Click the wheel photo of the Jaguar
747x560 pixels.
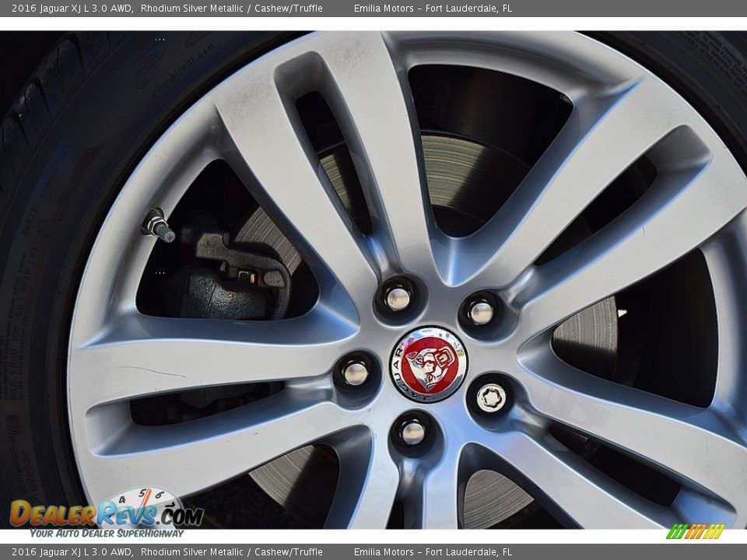click(373, 280)
